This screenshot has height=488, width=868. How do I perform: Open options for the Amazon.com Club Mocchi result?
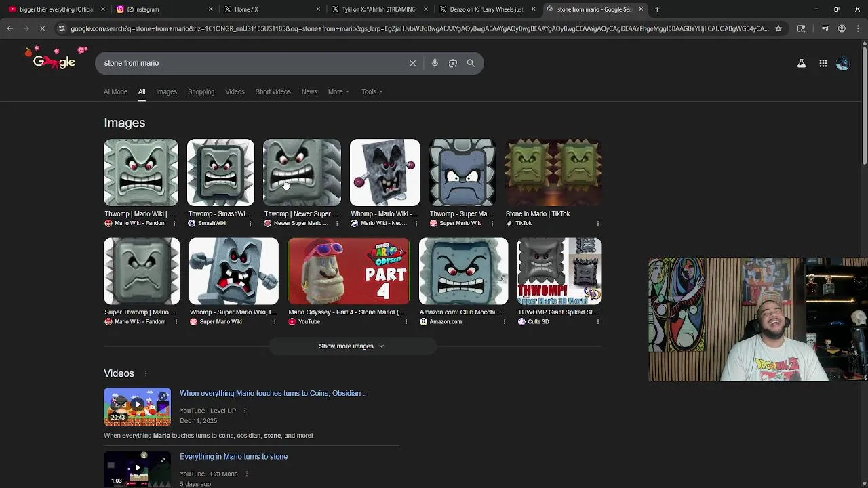[x=504, y=322]
